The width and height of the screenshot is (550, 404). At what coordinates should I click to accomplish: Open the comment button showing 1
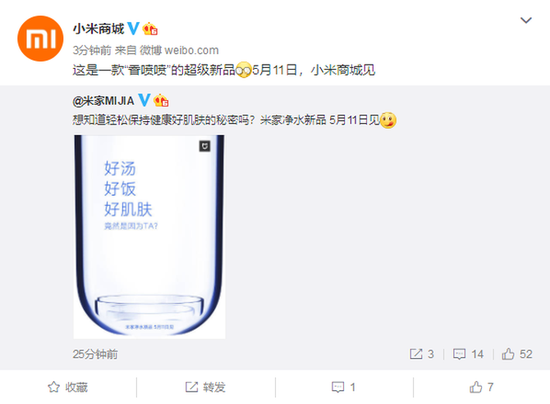click(344, 387)
